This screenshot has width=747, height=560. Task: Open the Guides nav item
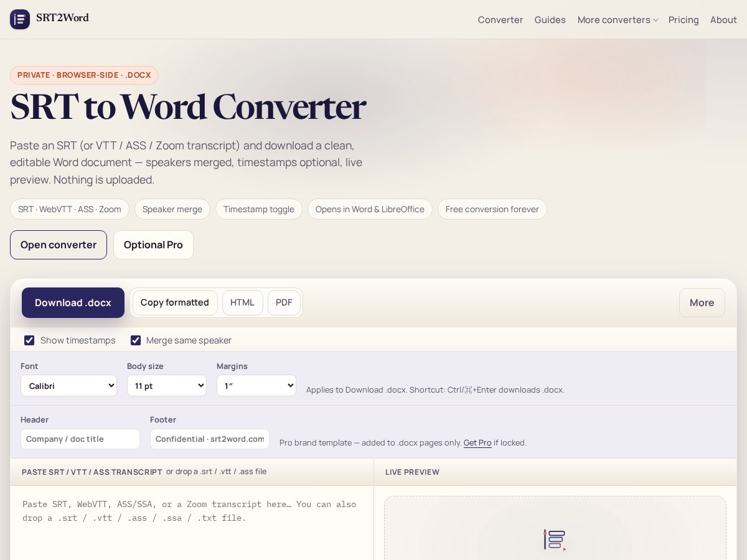point(550,20)
